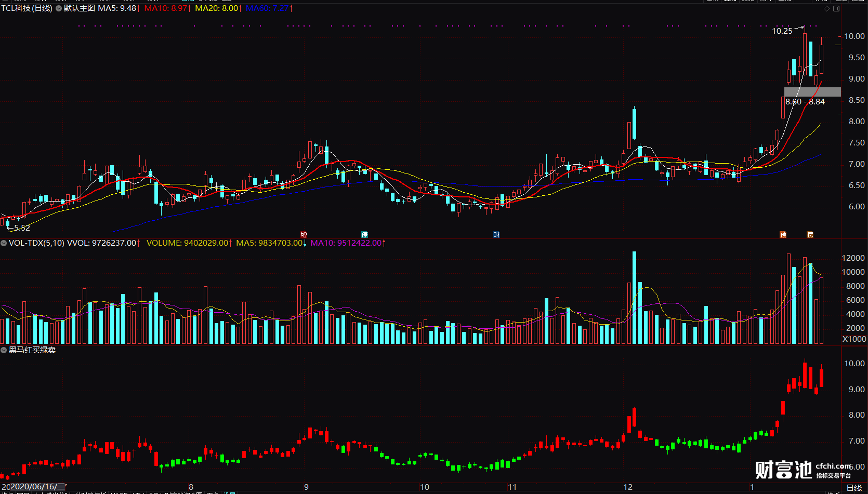Click the 榜 event marker near January

point(810,235)
